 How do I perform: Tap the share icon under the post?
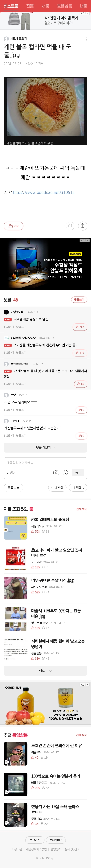pyautogui.click(x=82, y=225)
